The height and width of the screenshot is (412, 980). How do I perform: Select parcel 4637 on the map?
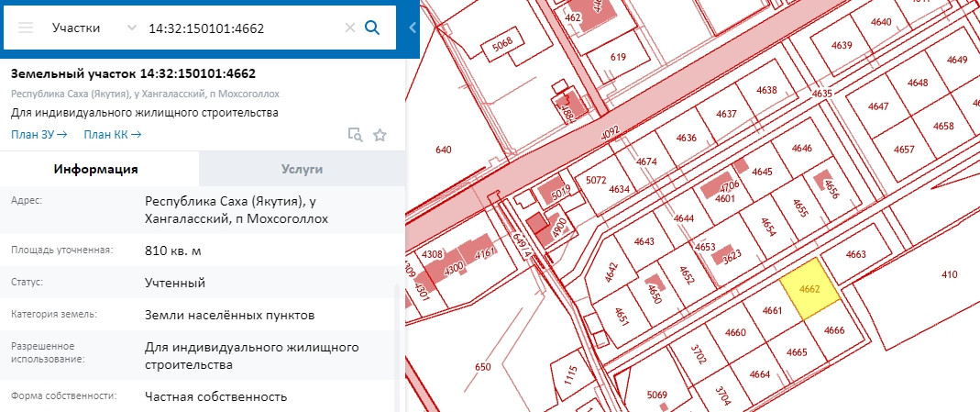click(727, 115)
